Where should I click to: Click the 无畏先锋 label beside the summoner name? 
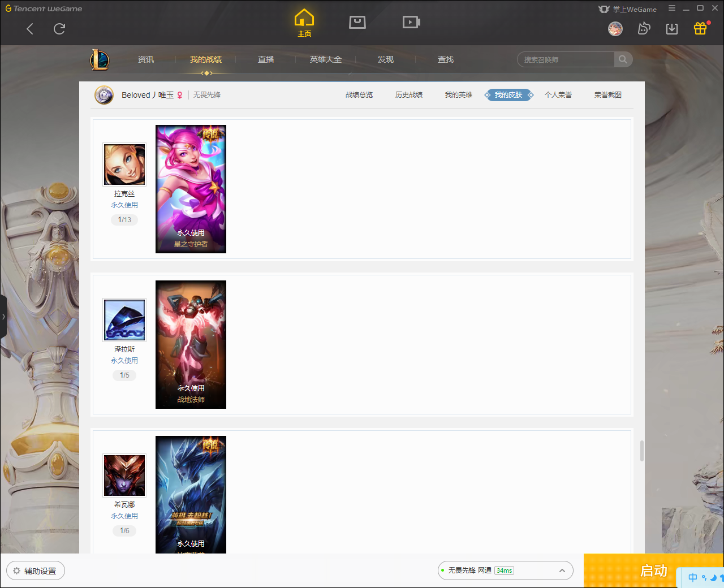pyautogui.click(x=207, y=95)
